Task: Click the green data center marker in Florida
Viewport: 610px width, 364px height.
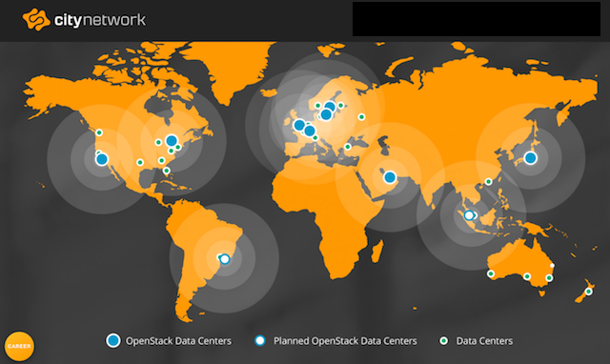Action: 167,171
